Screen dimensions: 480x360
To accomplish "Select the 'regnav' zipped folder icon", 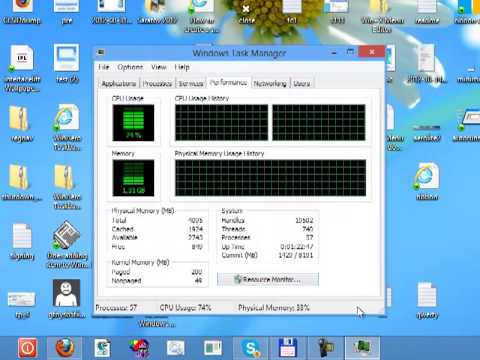I will (21, 123).
